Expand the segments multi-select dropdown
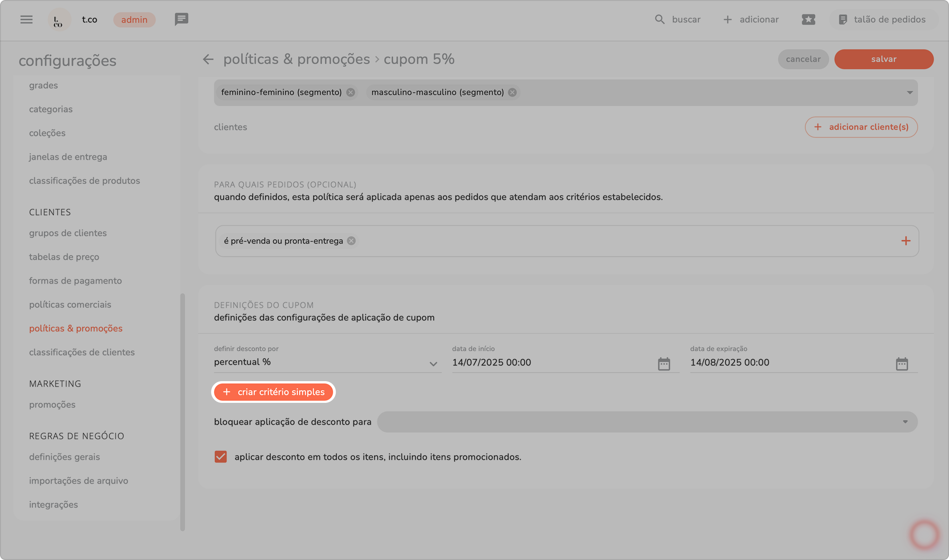This screenshot has width=949, height=560. (909, 93)
